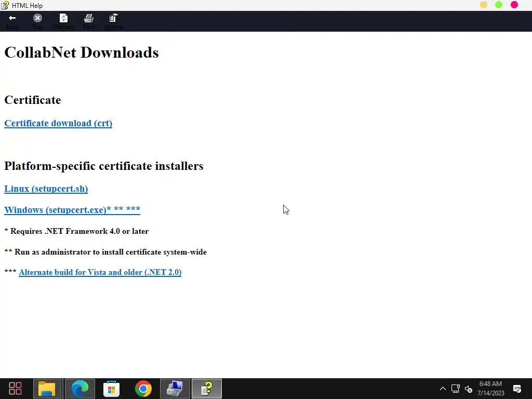The width and height of the screenshot is (532, 399).
Task: Click the HTML Help title bar icon
Action: [5, 5]
